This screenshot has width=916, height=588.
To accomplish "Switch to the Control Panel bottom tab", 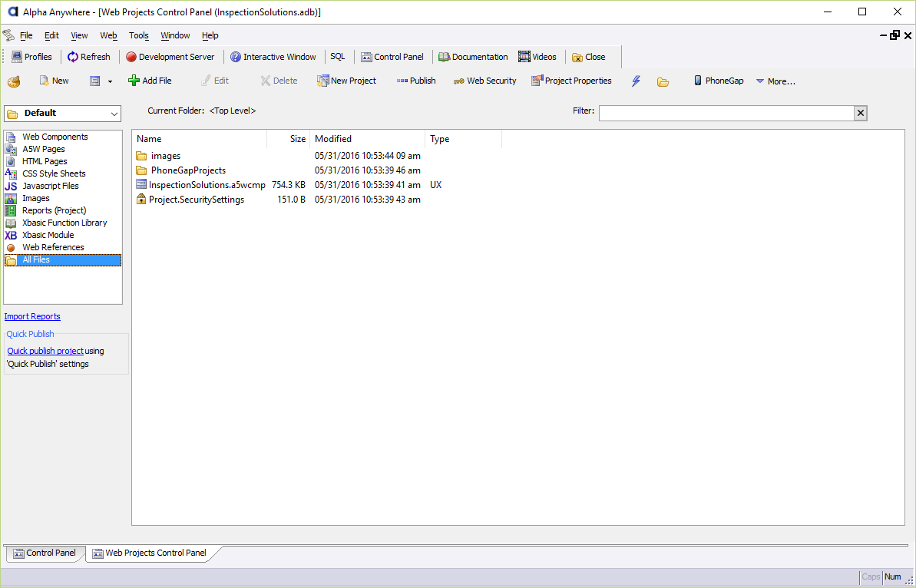I will coord(45,553).
